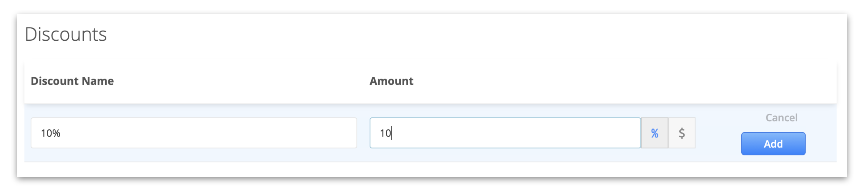Choose the gray $ symbol icon

pyautogui.click(x=682, y=133)
